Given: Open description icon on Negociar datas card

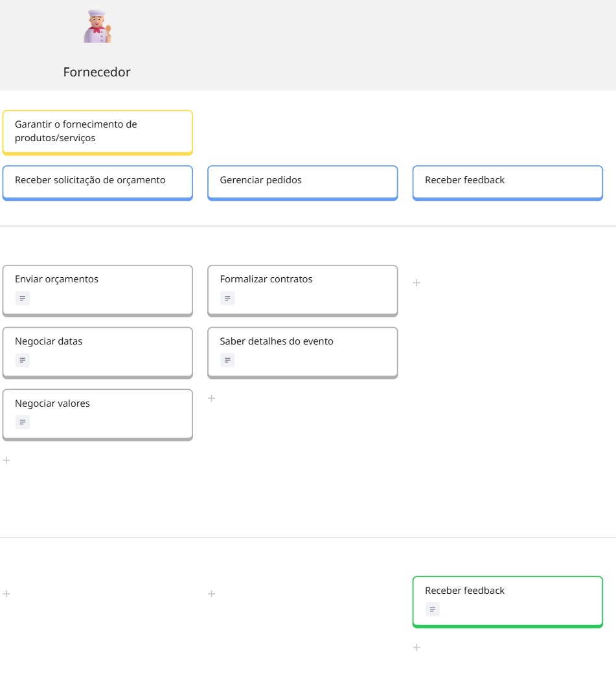Looking at the screenshot, I should 23,361.
